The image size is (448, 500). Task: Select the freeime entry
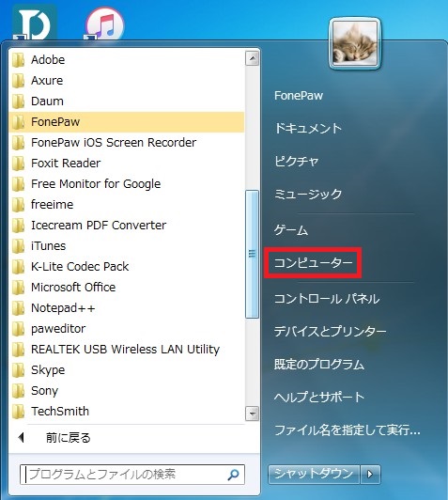(52, 204)
